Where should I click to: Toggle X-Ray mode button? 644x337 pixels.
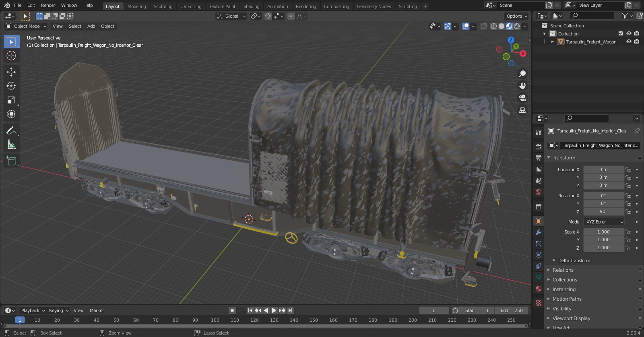483,26
